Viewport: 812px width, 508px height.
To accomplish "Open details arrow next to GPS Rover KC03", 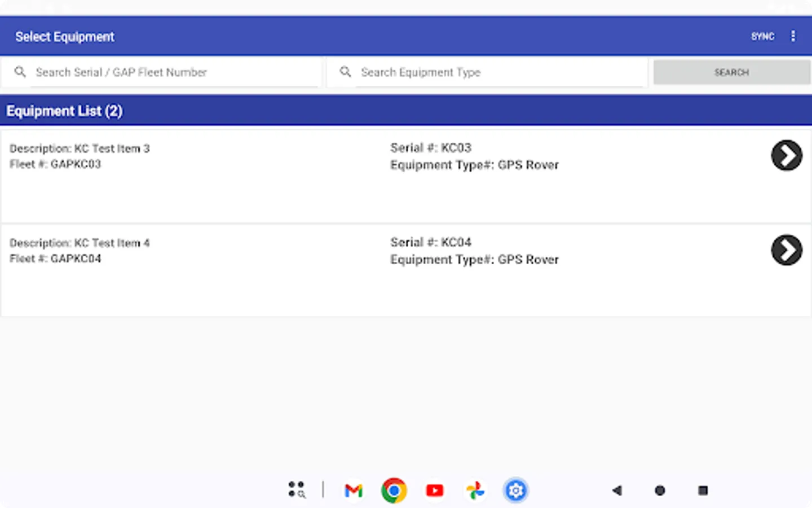I will coord(787,156).
